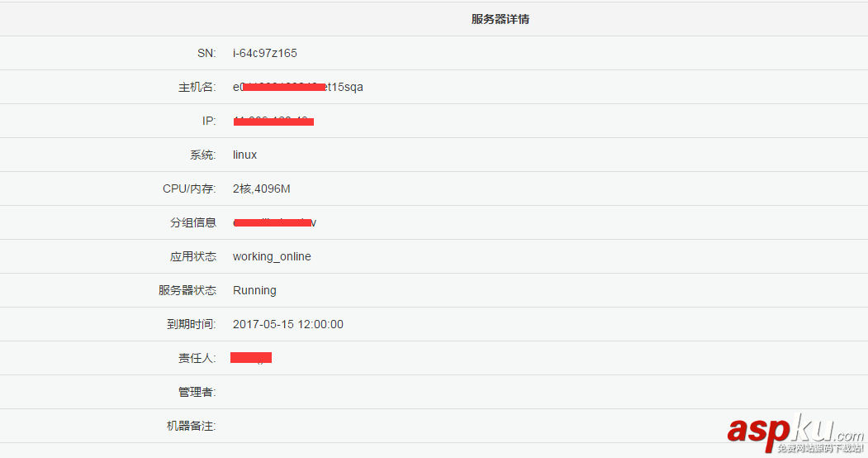
Task: Select the linux system value
Action: (x=244, y=155)
